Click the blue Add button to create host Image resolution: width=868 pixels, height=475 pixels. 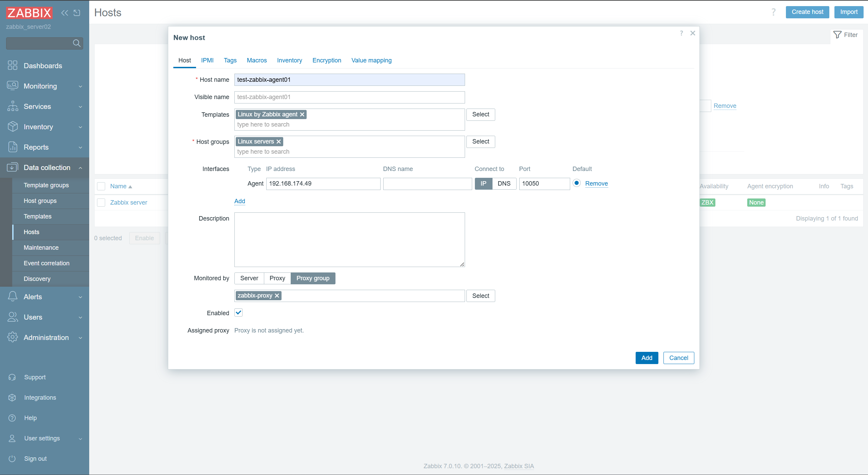[647, 358]
